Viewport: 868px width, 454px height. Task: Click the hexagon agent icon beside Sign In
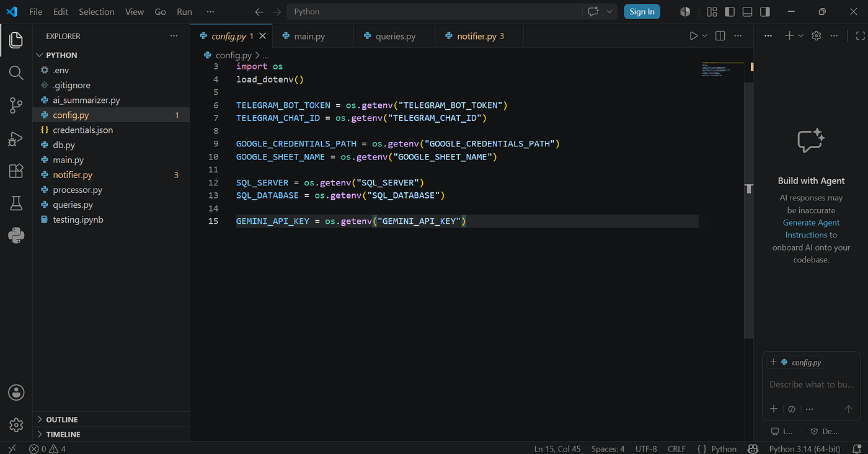pos(685,12)
